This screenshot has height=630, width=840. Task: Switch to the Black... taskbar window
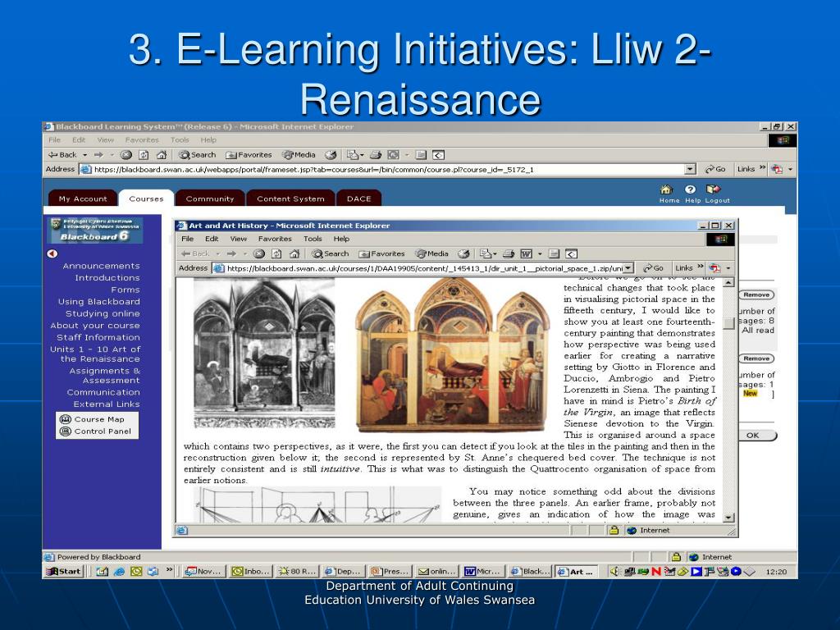pos(530,572)
